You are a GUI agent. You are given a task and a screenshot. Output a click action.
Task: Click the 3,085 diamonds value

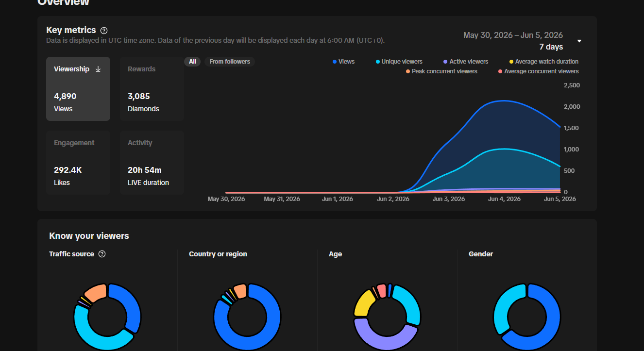pos(139,96)
